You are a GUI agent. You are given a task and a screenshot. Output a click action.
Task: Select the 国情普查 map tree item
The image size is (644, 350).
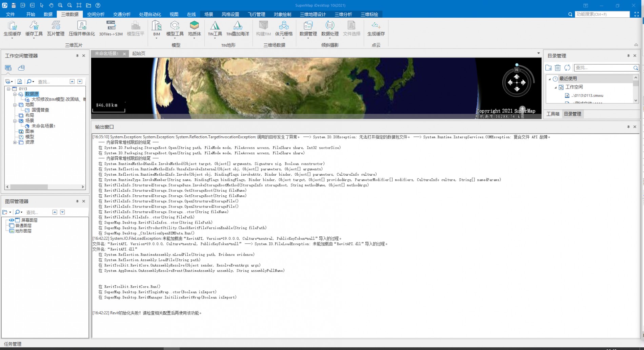coord(40,110)
